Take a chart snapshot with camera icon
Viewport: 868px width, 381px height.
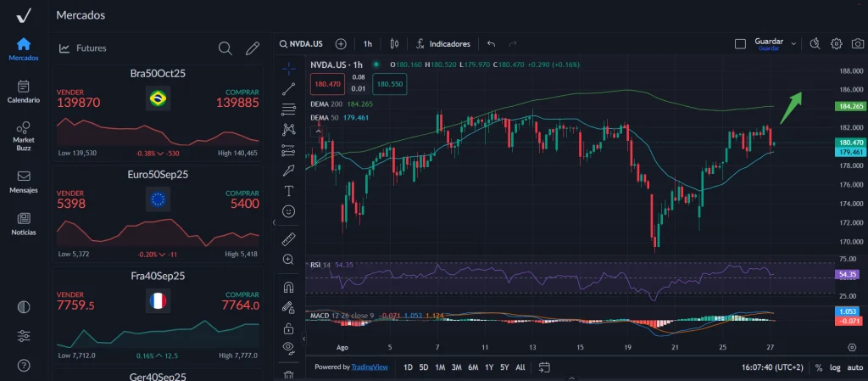coord(858,44)
